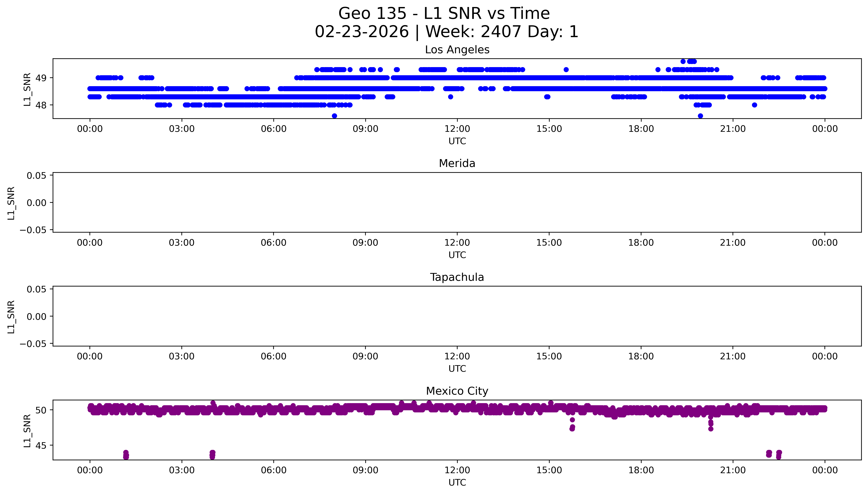Click the 0.05 y-tick label in Tapachula plot
Screen dimensions: 868x494
(36, 289)
